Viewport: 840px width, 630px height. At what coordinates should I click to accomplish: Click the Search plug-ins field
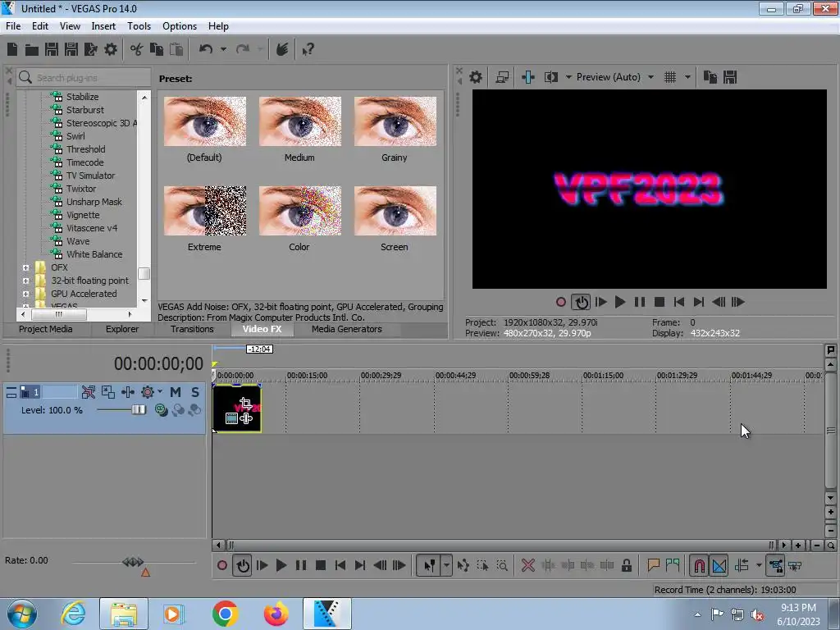click(84, 78)
